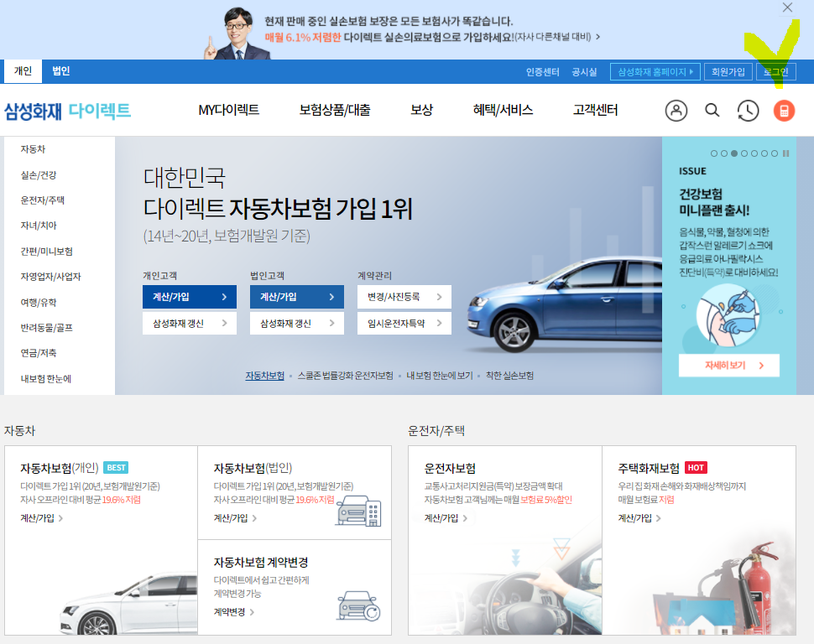Select the second carousel indicator dot
Screen dimensions: 814x644
point(723,153)
